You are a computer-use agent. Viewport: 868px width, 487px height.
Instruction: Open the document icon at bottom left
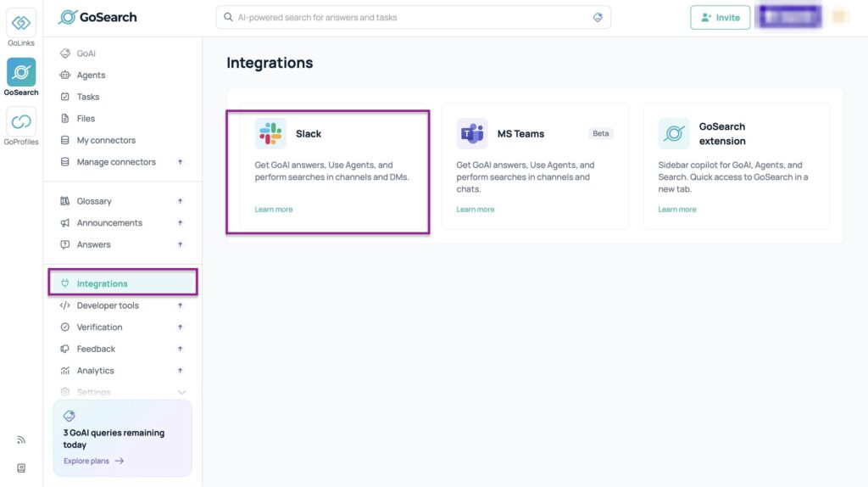click(x=21, y=468)
